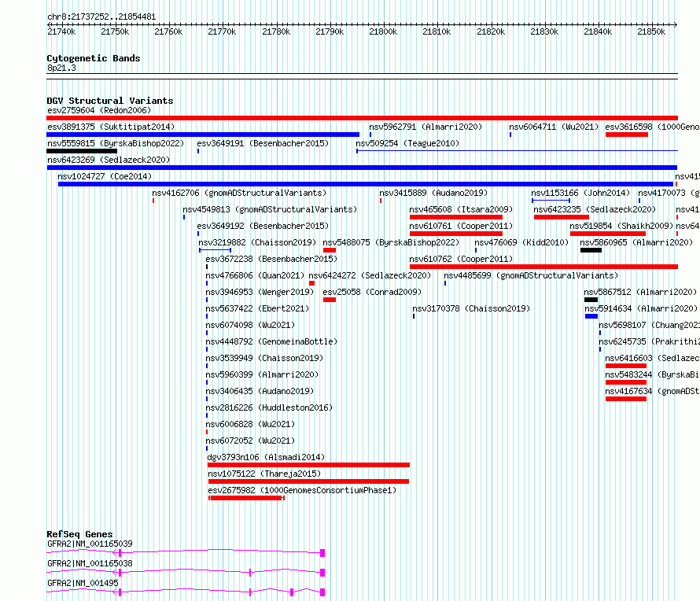Open variant nsv5867512 (Almarri2020)

pyautogui.click(x=640, y=292)
